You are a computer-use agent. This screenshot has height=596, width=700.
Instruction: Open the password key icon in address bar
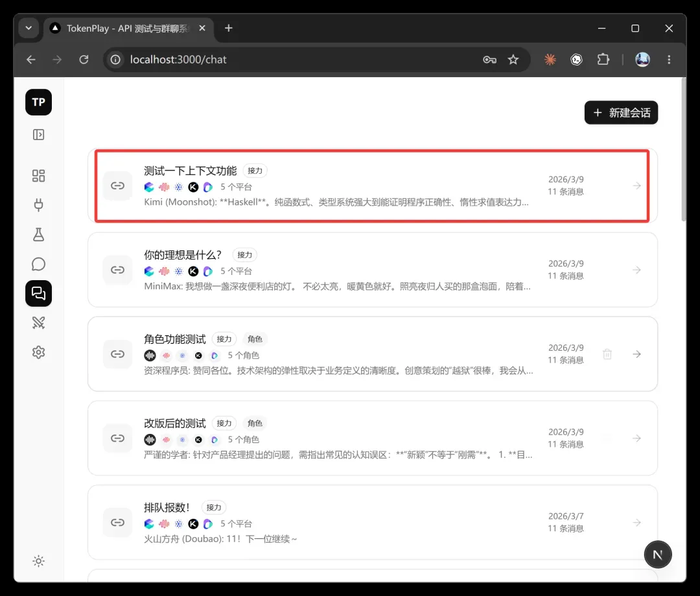490,60
